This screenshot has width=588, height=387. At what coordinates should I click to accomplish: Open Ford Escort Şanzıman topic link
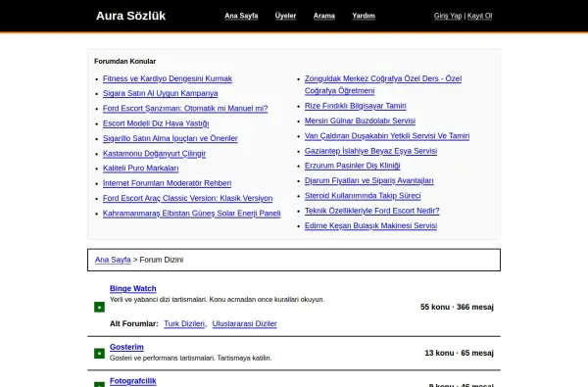185,108
